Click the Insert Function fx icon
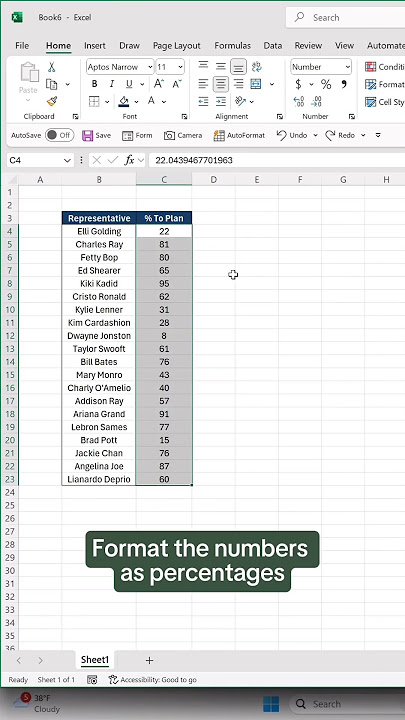This screenshot has width=405, height=720. [130, 160]
